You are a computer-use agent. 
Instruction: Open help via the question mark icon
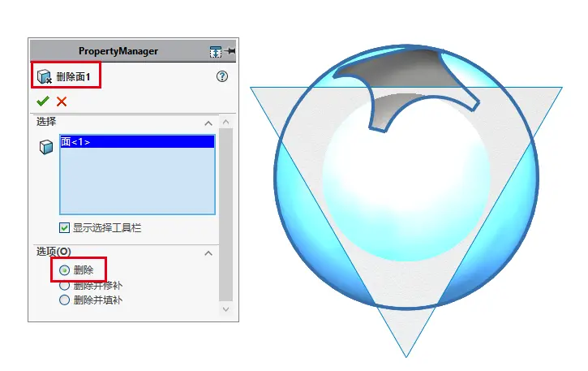click(x=222, y=76)
